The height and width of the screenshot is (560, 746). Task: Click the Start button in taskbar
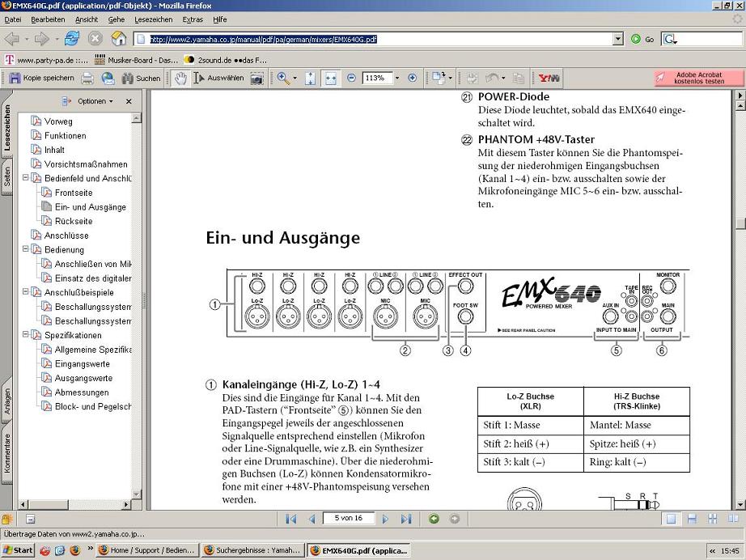click(x=18, y=550)
